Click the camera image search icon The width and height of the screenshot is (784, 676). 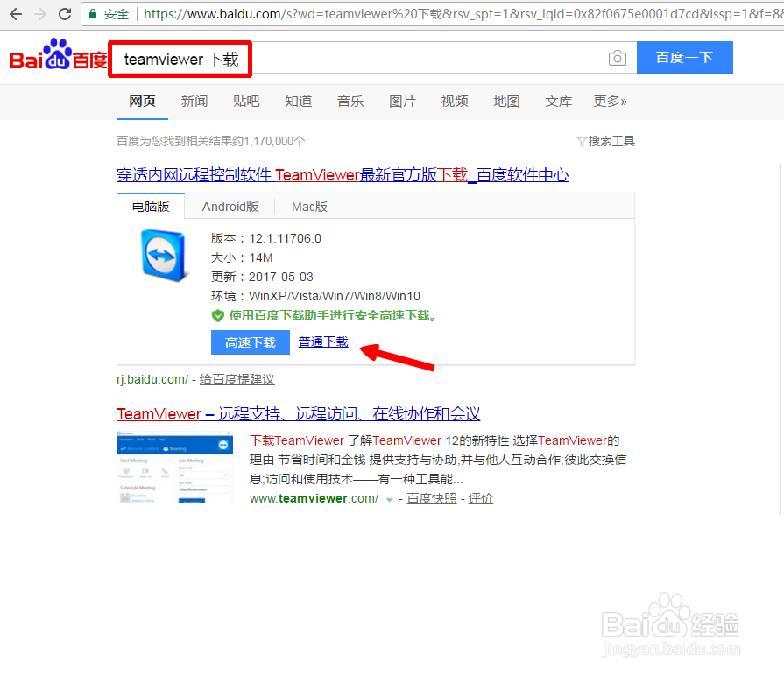(x=618, y=58)
